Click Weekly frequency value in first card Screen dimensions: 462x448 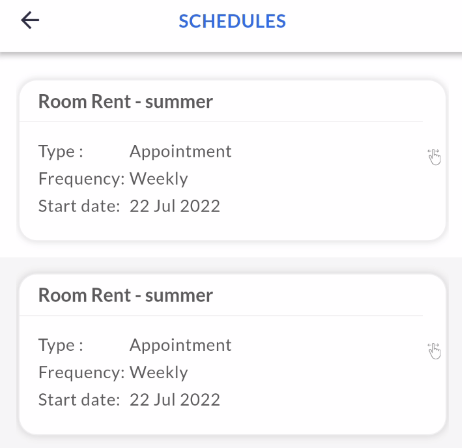coord(159,179)
